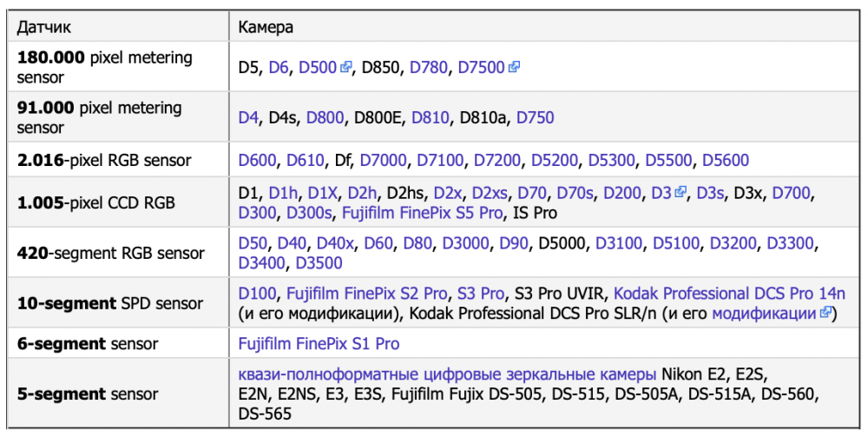
Task: Open the D750 link
Action: [536, 117]
